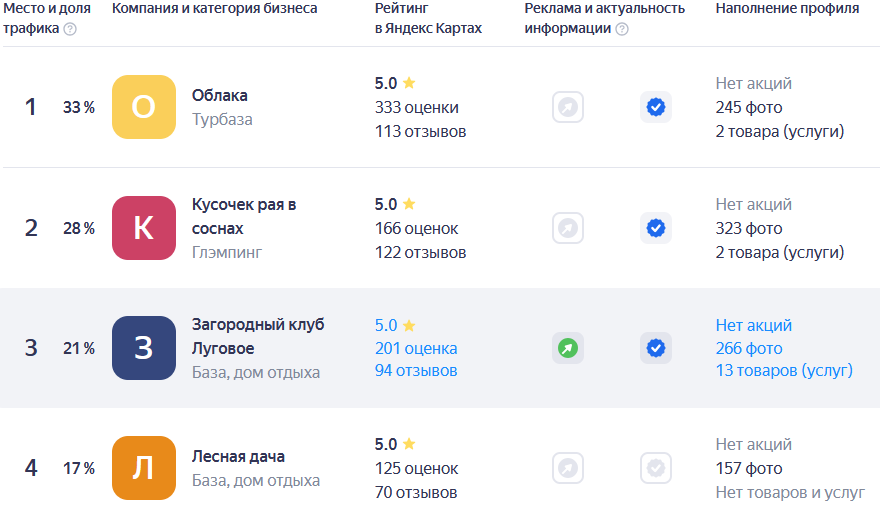Click the blue verified badge for Кусочек рая
The width and height of the screenshot is (880, 520).
coord(656,228)
